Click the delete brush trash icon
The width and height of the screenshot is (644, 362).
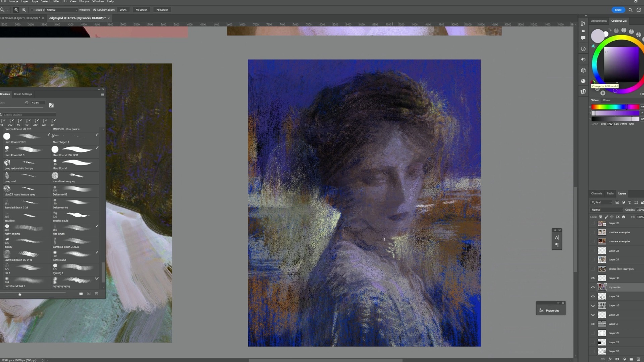point(96,294)
